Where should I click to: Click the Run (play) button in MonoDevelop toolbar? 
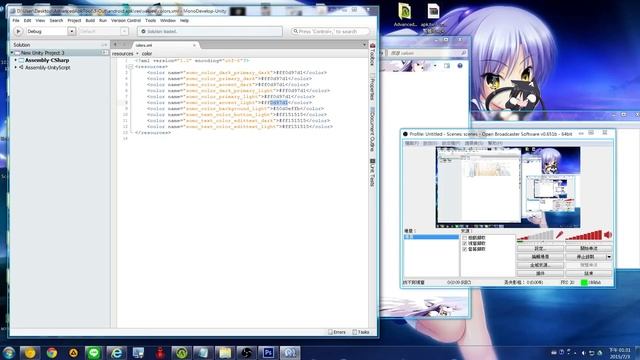coord(18,31)
